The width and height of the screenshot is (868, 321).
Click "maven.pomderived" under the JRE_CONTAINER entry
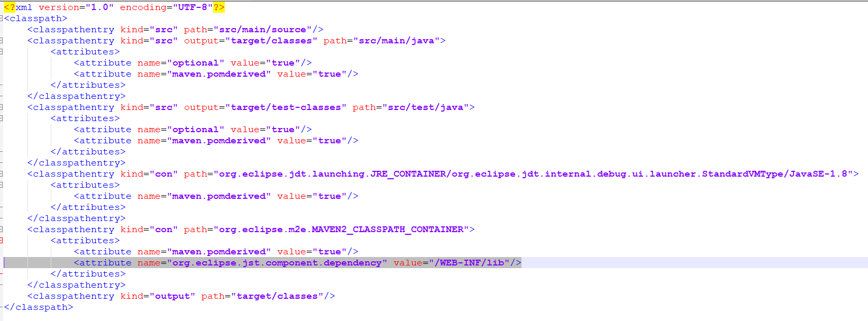click(219, 196)
